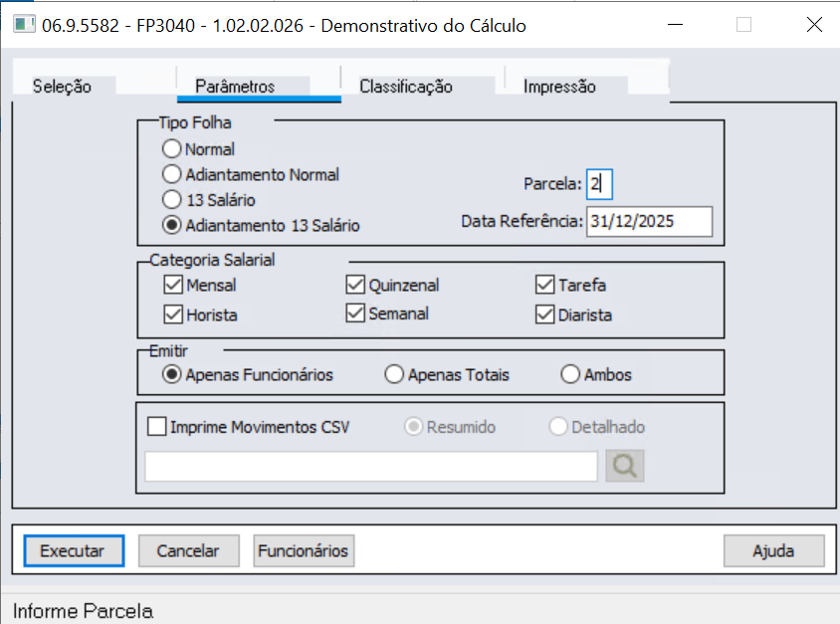Click the Cancelar button
Screen dimensions: 840x624
click(188, 550)
